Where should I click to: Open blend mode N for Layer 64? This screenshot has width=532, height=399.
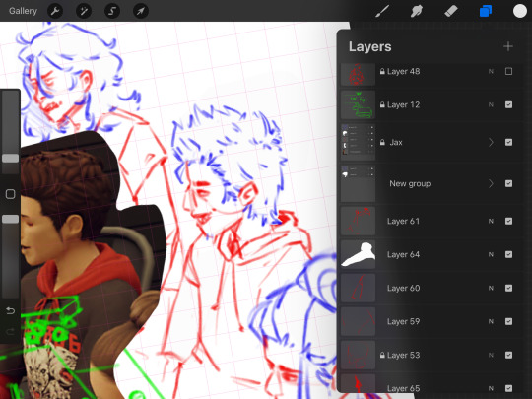click(x=491, y=254)
